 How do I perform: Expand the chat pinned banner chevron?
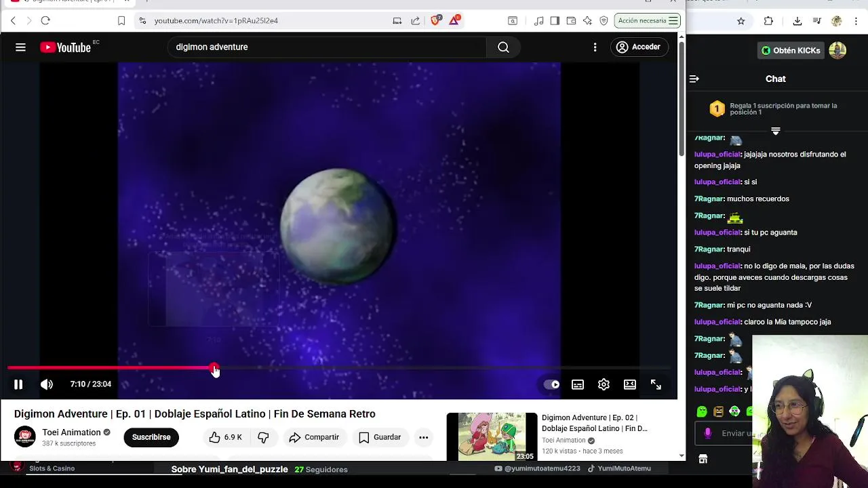click(776, 131)
